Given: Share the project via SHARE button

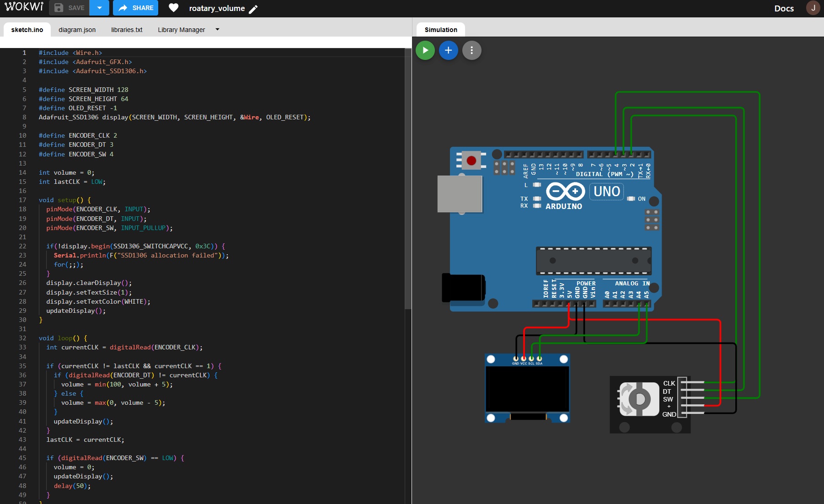Looking at the screenshot, I should (x=136, y=8).
